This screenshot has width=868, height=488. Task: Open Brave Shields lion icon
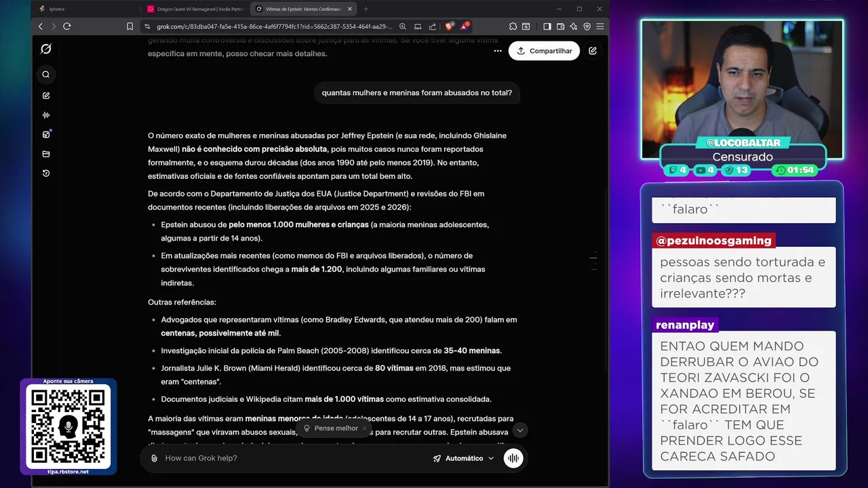(x=449, y=26)
